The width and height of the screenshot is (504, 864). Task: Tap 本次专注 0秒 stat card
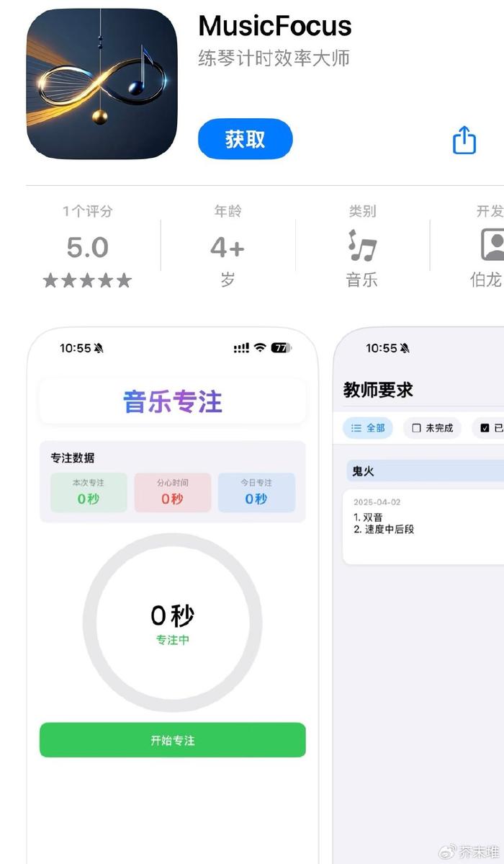pos(89,492)
